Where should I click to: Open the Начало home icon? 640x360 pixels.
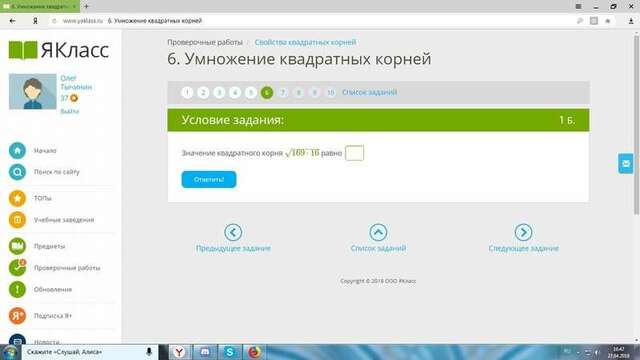tap(17, 151)
